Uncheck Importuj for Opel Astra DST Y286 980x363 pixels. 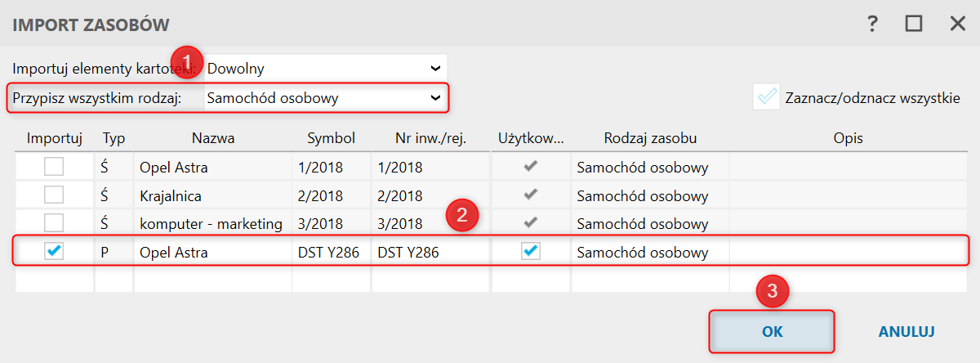(x=54, y=252)
